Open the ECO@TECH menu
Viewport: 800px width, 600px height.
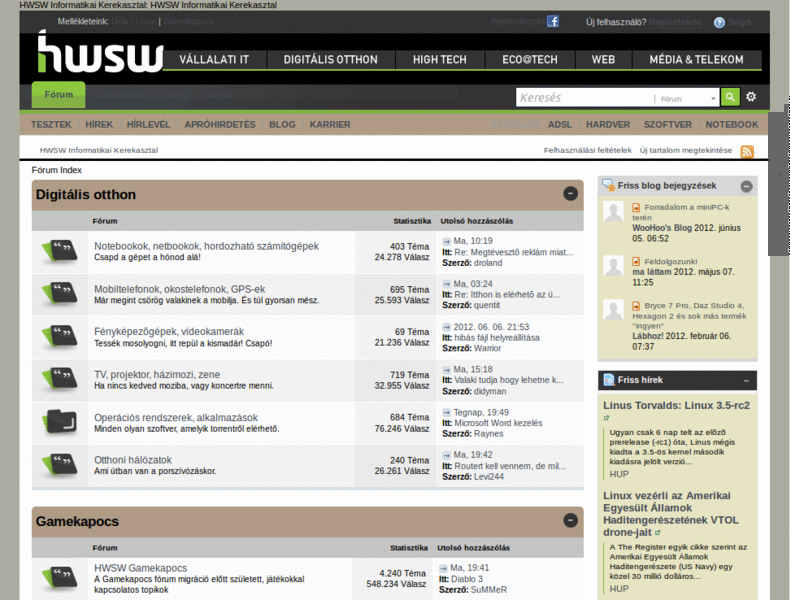[x=530, y=60]
